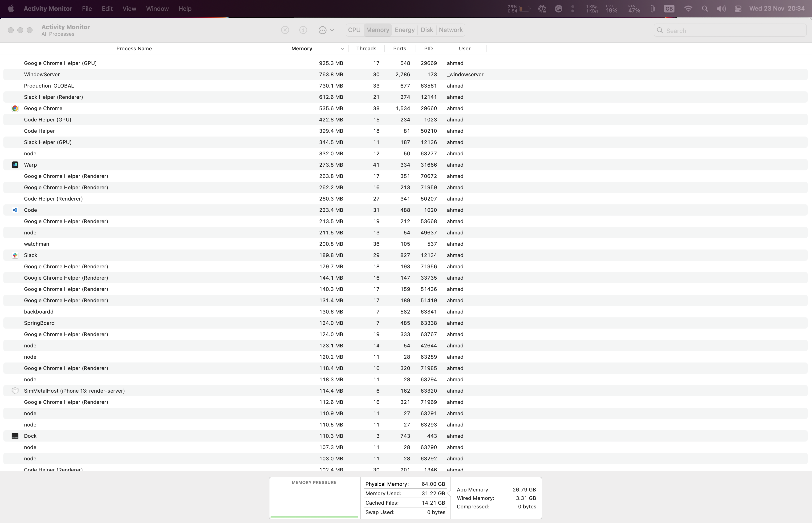Select the watchman process row
812x523 pixels.
405,244
